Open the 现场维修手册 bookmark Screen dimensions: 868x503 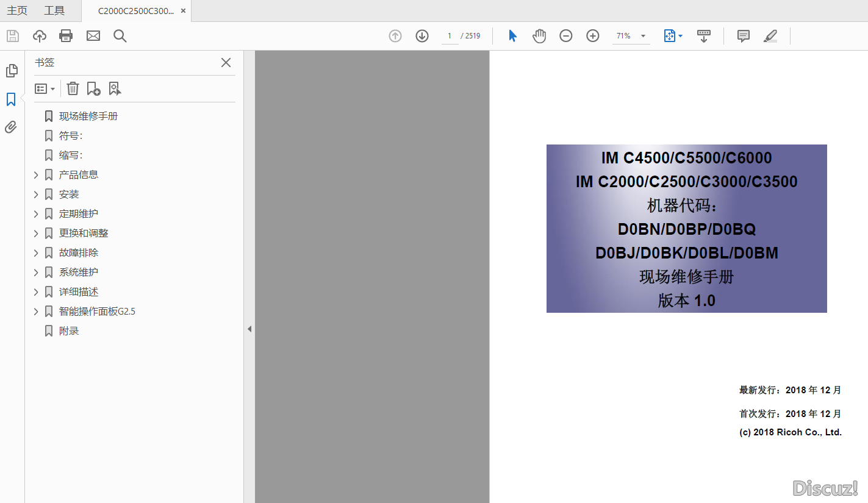[88, 116]
